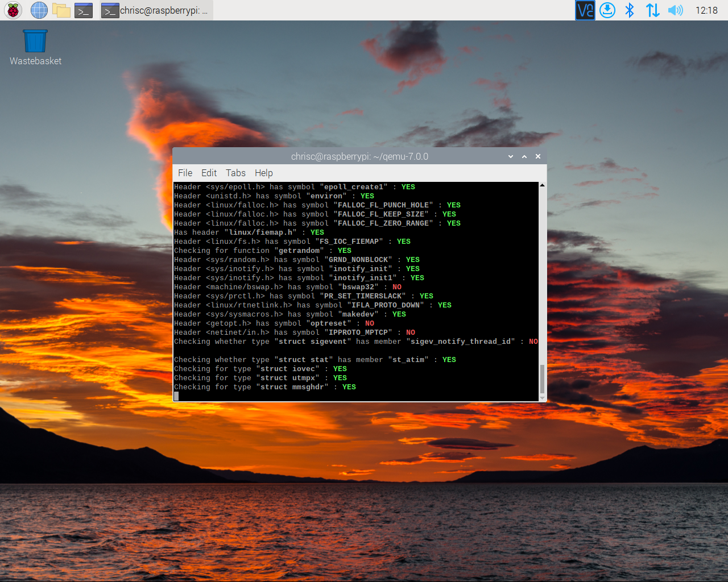This screenshot has height=582, width=728.
Task: Click the chrisc@raspberrypi taskbar window button
Action: 156,10
